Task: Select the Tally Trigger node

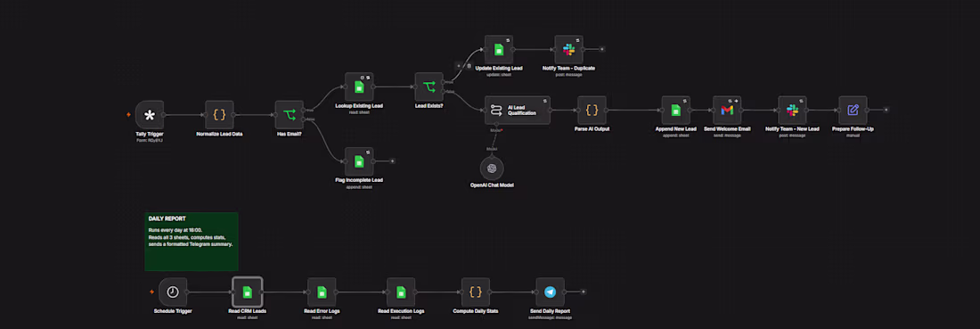Action: pyautogui.click(x=150, y=114)
